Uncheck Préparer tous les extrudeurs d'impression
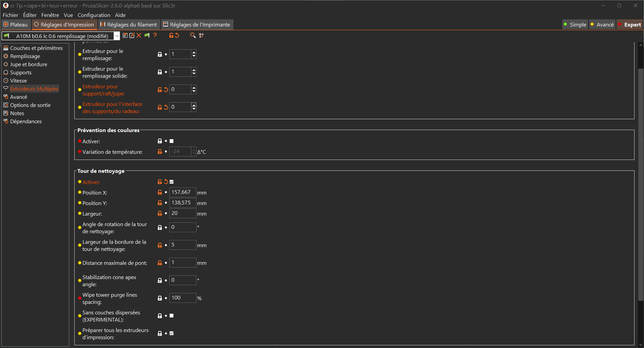644x348 pixels. [171, 333]
